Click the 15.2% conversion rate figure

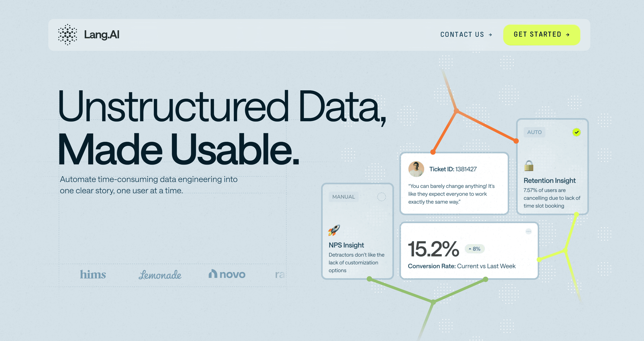coord(433,249)
